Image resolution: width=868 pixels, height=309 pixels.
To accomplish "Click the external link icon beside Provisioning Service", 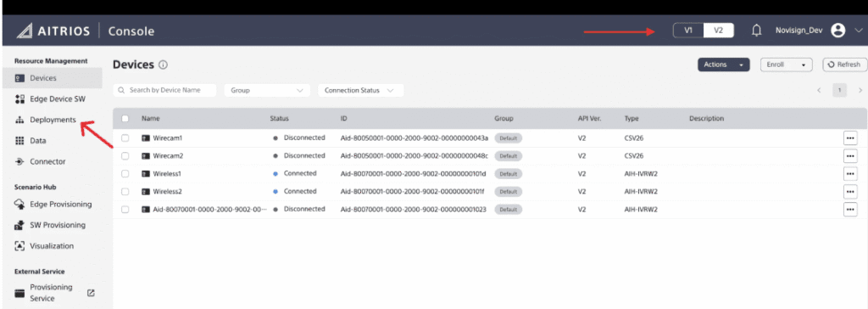I will click(92, 293).
